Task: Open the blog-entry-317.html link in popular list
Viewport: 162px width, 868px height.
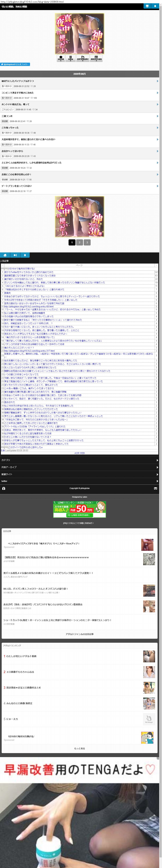Action: [x=29, y=351]
